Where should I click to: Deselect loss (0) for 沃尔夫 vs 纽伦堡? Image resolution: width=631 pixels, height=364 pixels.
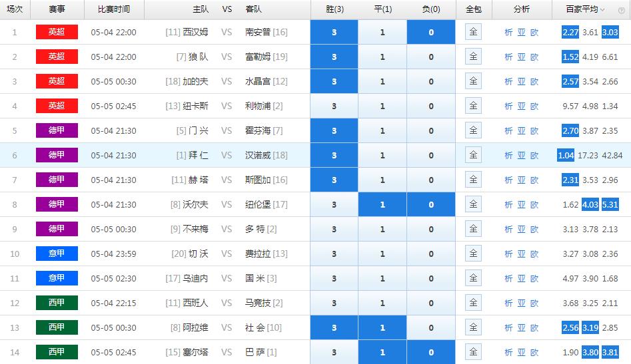[x=431, y=204]
